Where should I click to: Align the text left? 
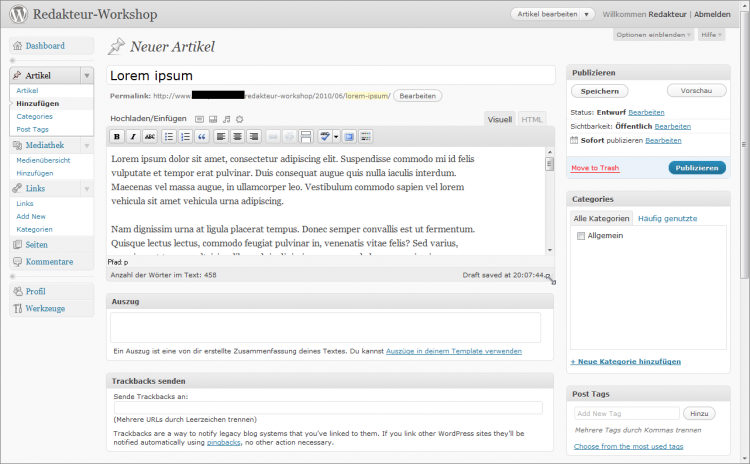(x=221, y=137)
